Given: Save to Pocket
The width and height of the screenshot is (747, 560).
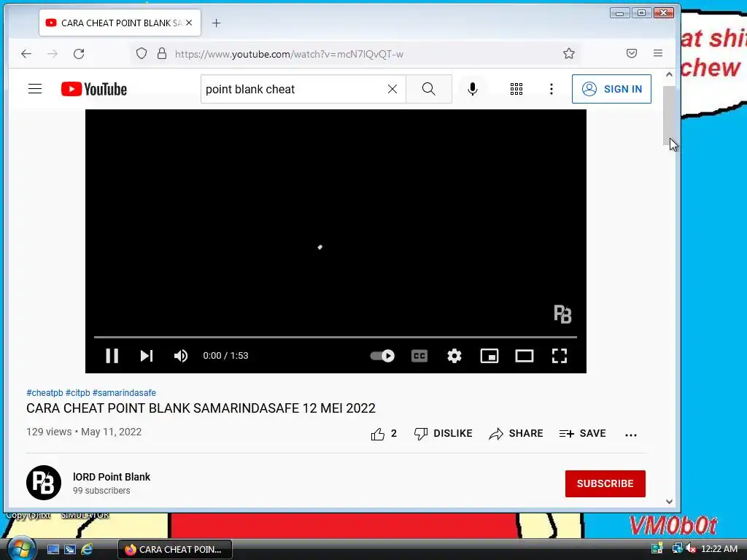Looking at the screenshot, I should (632, 53).
